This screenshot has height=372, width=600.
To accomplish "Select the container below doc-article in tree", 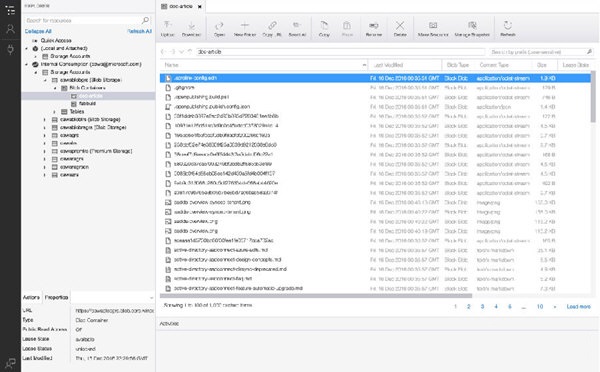I will click(87, 104).
